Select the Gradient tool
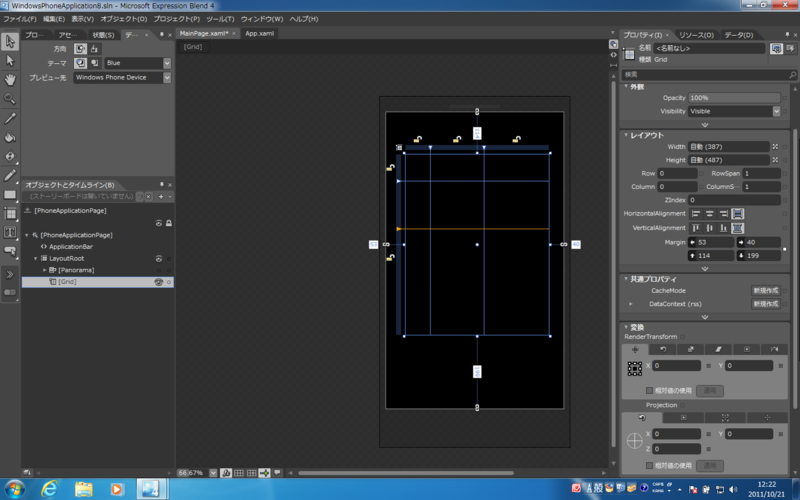800x500 pixels. pos(10,156)
